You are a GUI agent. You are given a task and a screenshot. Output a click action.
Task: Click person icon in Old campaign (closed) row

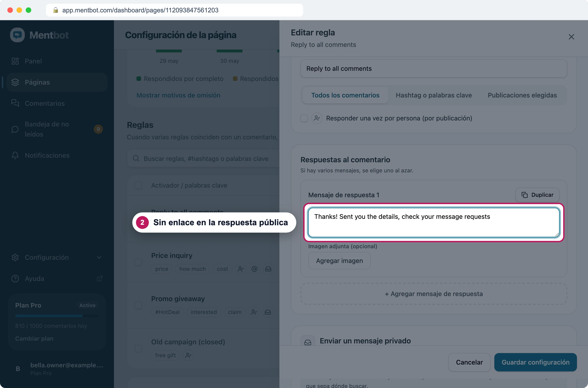pyautogui.click(x=188, y=355)
